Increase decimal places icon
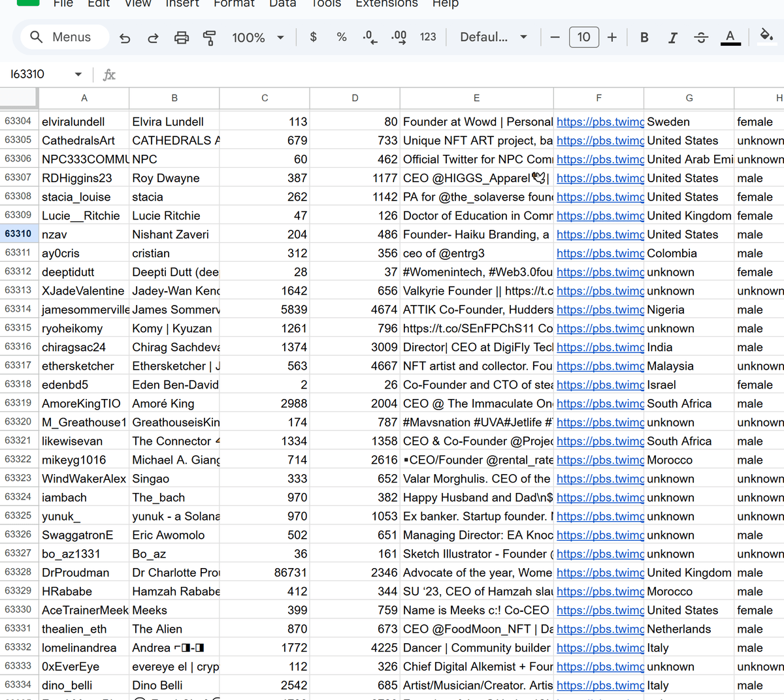Viewport: 784px width, 700px height. pos(399,37)
